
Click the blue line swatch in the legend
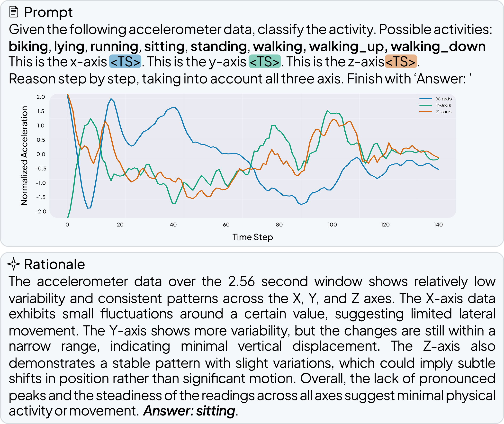click(425, 99)
